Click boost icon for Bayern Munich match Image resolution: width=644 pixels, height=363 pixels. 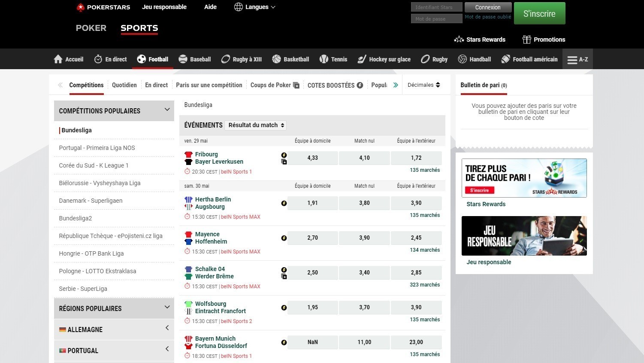284,342
